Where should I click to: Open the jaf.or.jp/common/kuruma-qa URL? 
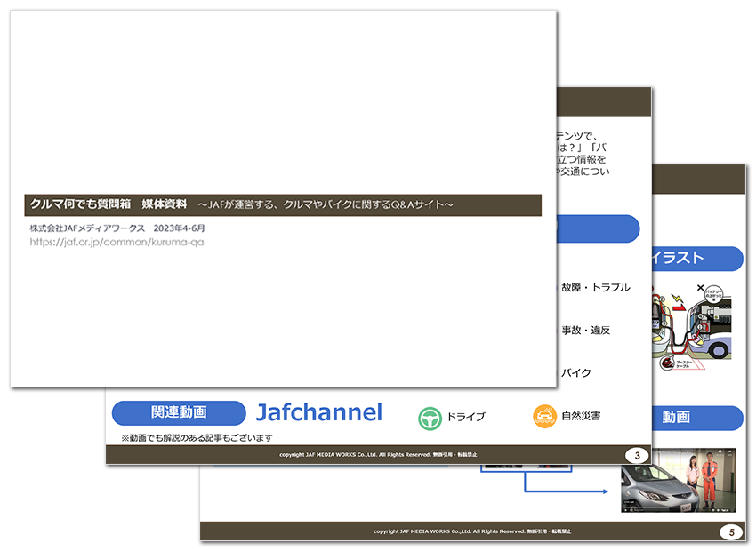(117, 243)
